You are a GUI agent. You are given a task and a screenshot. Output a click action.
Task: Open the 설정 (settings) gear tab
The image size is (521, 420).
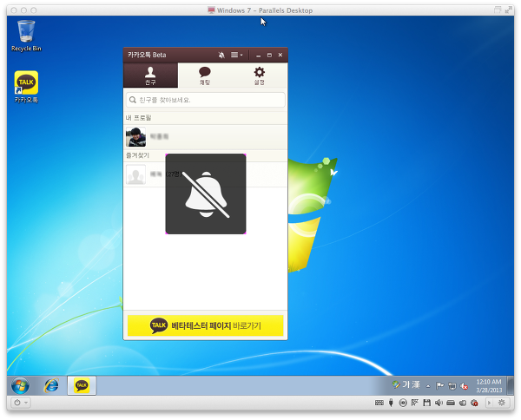[259, 75]
